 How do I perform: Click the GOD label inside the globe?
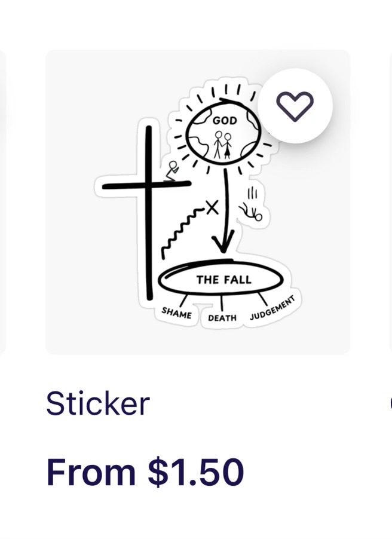tap(225, 121)
